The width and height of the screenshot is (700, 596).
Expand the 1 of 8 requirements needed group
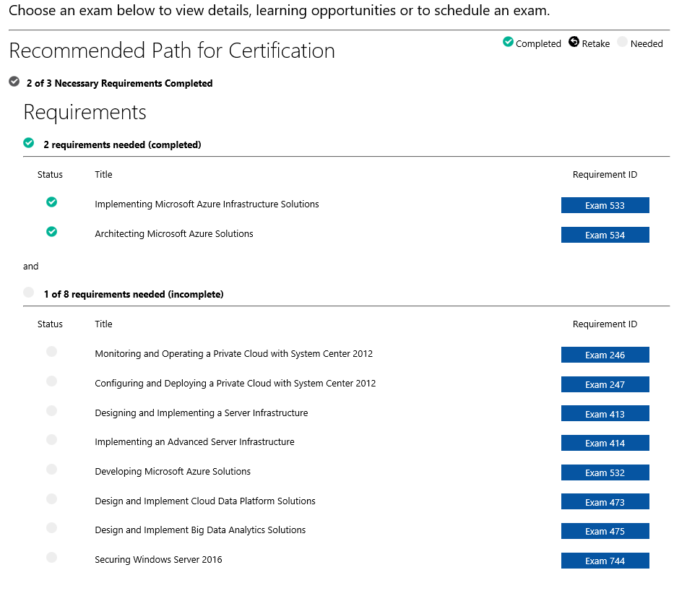click(134, 294)
